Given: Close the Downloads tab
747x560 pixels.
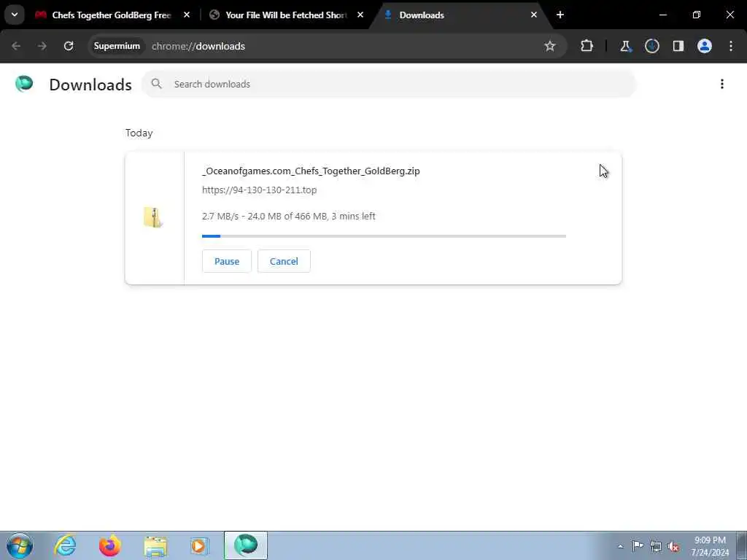Looking at the screenshot, I should tap(533, 15).
